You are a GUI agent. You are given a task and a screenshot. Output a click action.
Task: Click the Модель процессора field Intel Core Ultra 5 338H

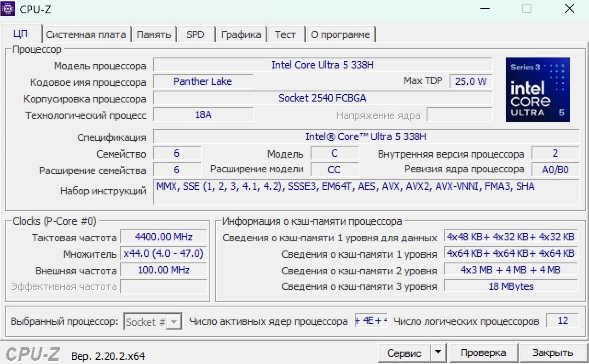[x=323, y=65]
